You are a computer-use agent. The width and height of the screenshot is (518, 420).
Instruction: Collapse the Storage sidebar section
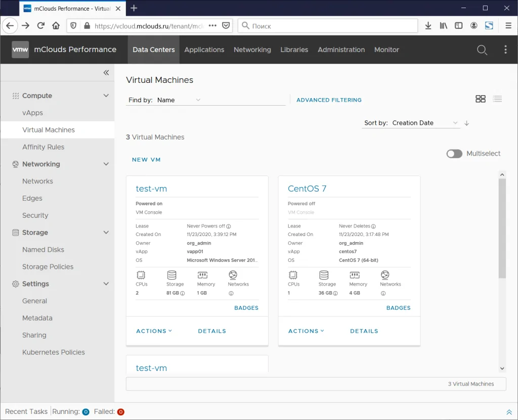(x=106, y=232)
